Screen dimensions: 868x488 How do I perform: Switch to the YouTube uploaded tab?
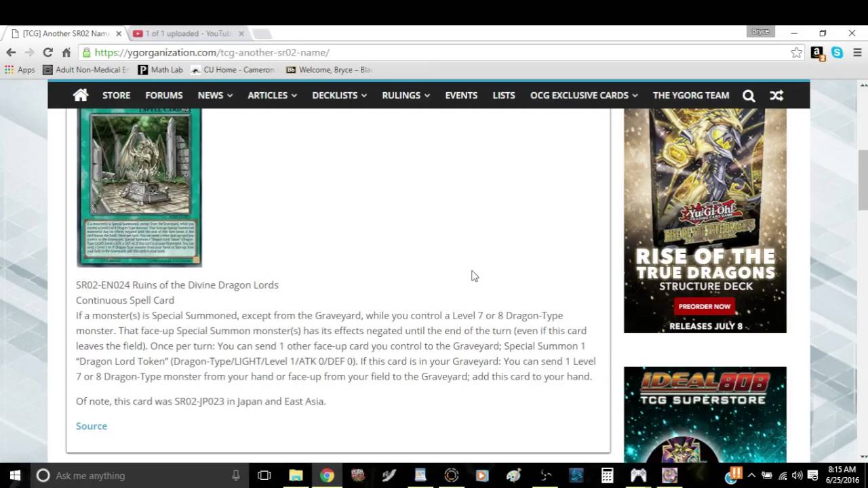[186, 33]
